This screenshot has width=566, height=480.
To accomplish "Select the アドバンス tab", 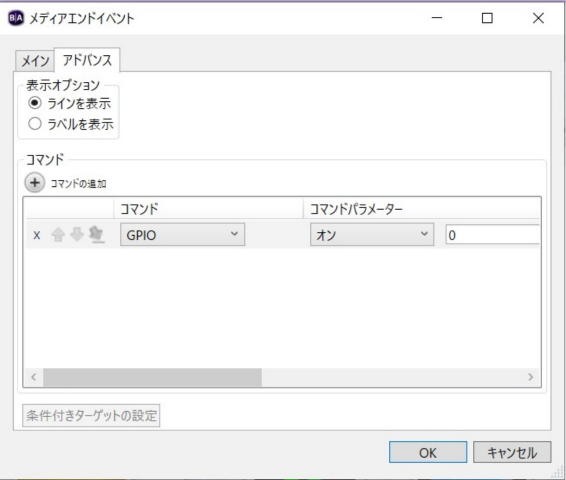I will (x=87, y=60).
